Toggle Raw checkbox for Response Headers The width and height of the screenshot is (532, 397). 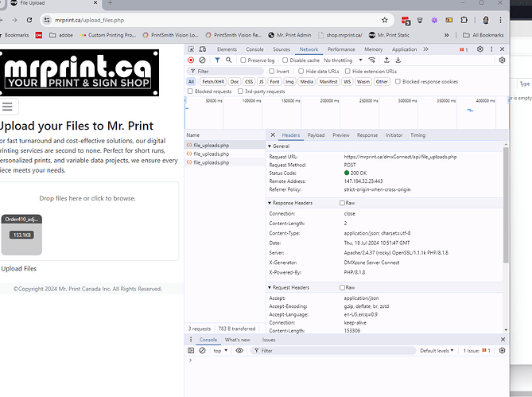click(342, 203)
